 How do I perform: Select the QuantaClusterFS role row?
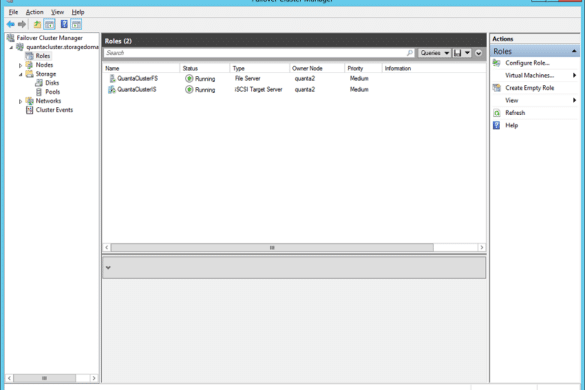294,78
